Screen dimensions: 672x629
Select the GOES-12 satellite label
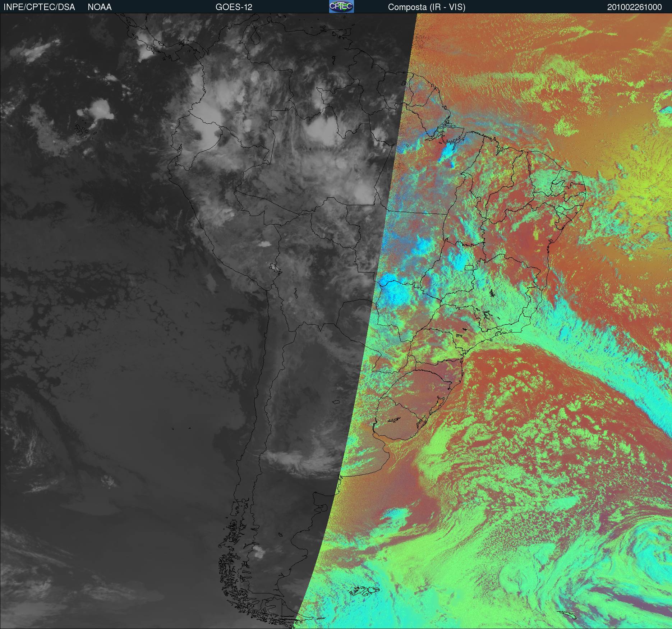coord(234,7)
